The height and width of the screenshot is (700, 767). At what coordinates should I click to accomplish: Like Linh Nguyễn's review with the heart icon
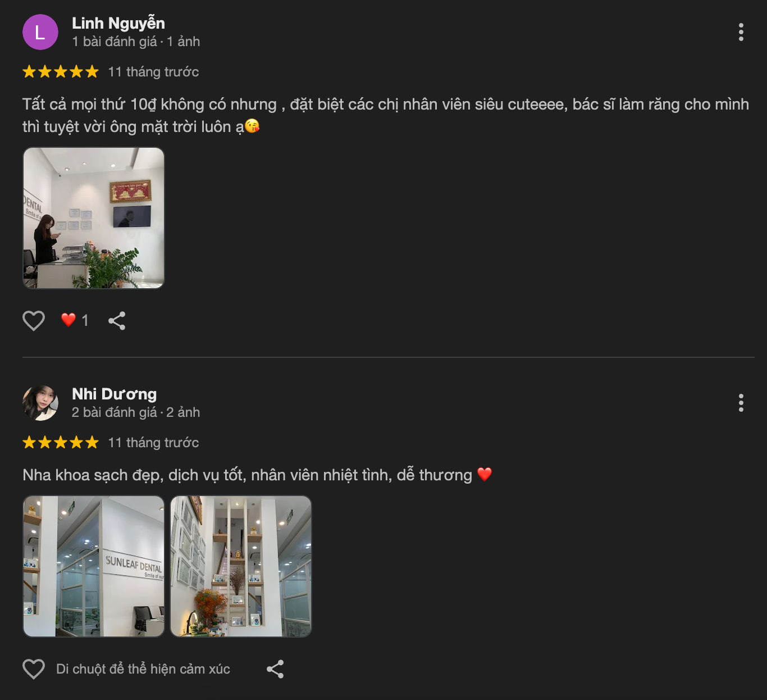34,321
